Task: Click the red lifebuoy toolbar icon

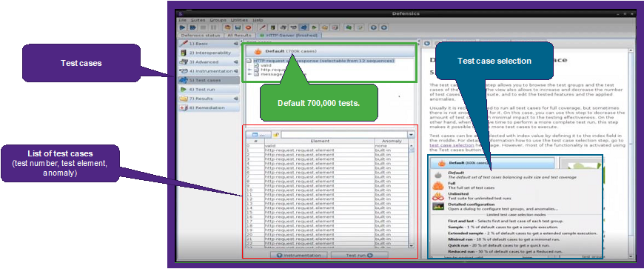Action: coord(248,27)
